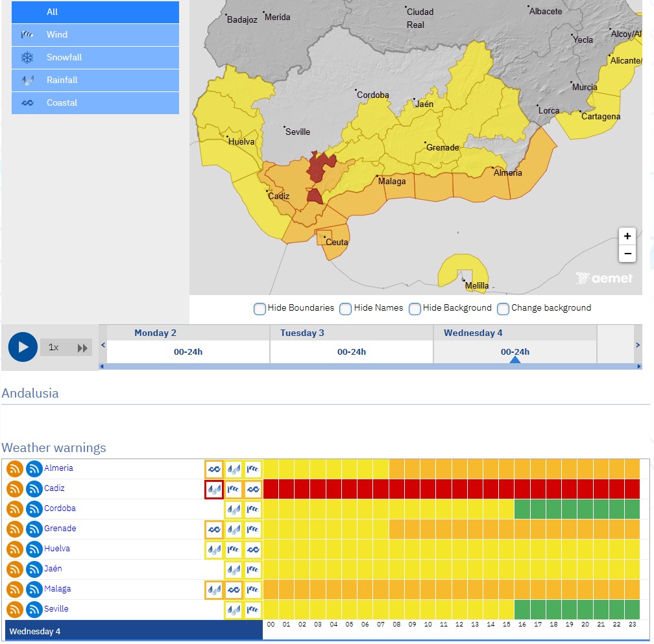Select the Rainfall filter in sidebar
Viewport: 654px width, 644px height.
95,80
